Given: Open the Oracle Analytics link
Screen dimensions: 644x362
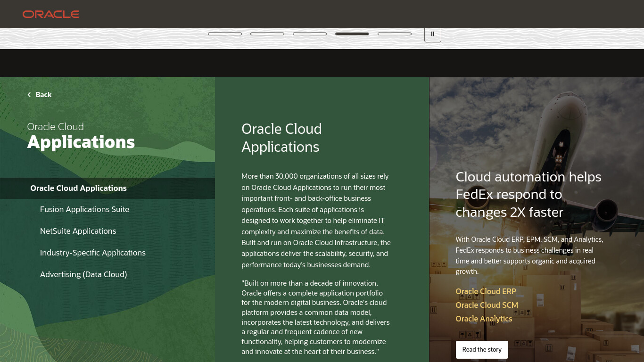Looking at the screenshot, I should click(484, 319).
